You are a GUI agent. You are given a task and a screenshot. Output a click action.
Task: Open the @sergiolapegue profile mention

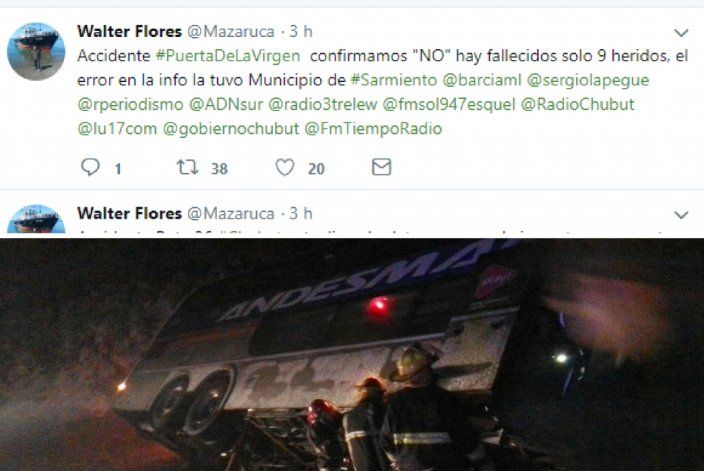[588, 80]
